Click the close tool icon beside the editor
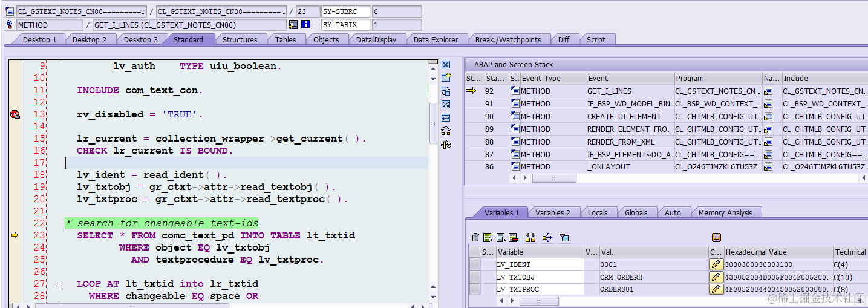Image resolution: width=868 pixels, height=308 pixels. (446, 65)
